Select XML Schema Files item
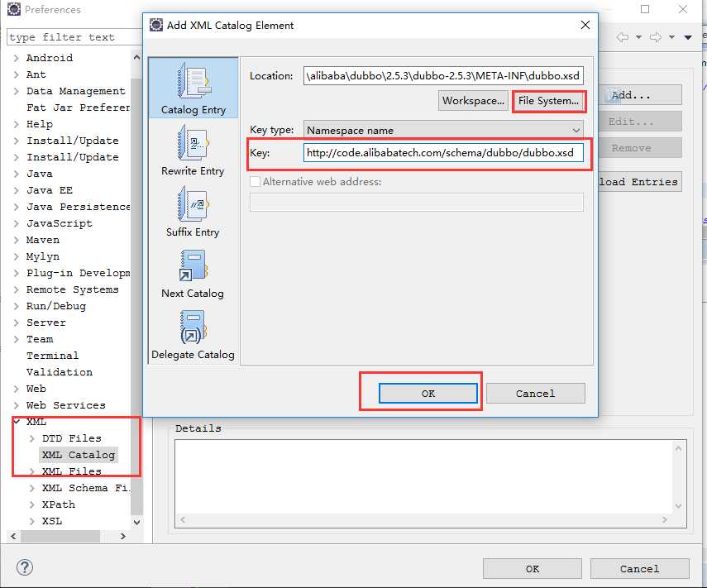This screenshot has height=588, width=707. click(x=85, y=488)
